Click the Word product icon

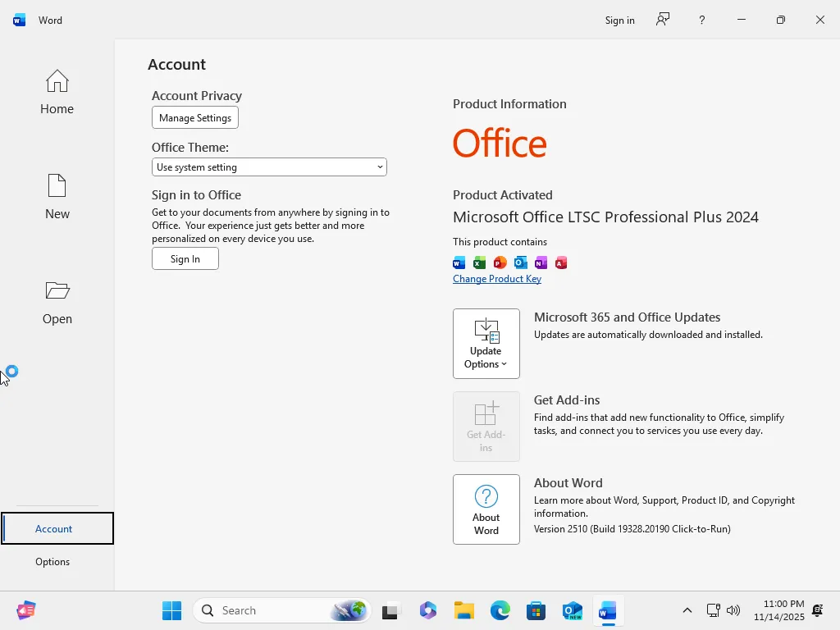(459, 262)
